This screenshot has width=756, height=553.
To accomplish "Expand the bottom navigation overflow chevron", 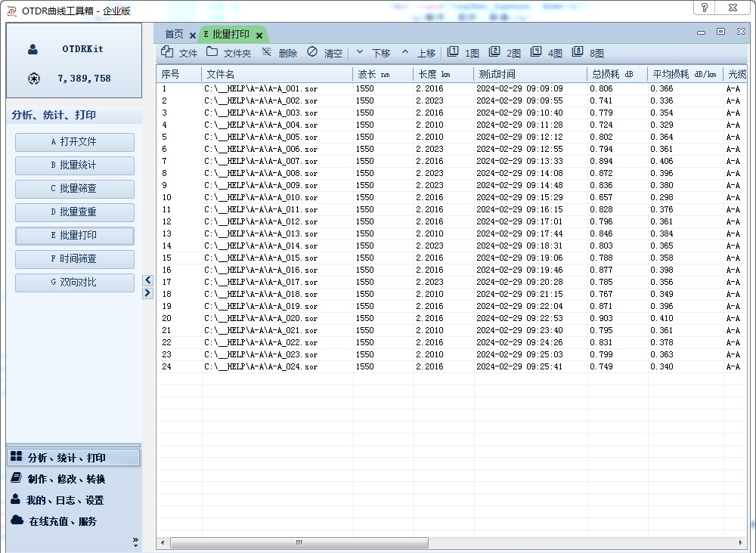I will pos(136,541).
